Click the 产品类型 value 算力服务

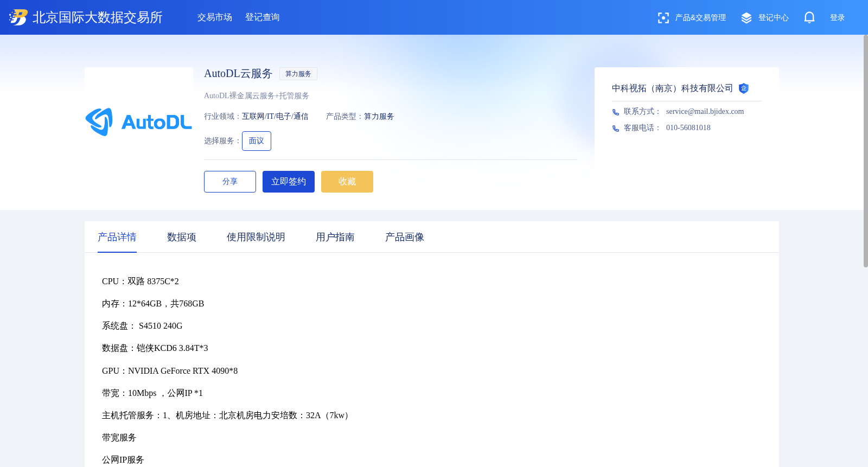pos(379,117)
